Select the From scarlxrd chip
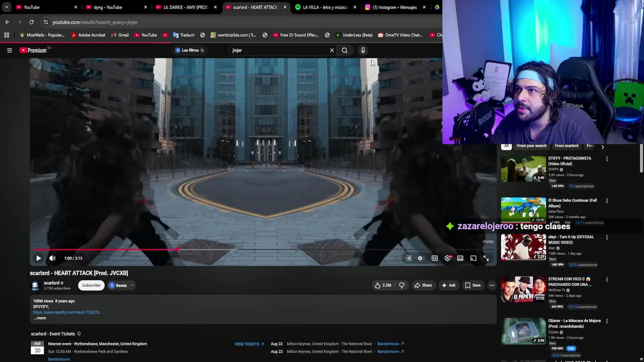Viewport: 644px width, 362px height. (567, 146)
